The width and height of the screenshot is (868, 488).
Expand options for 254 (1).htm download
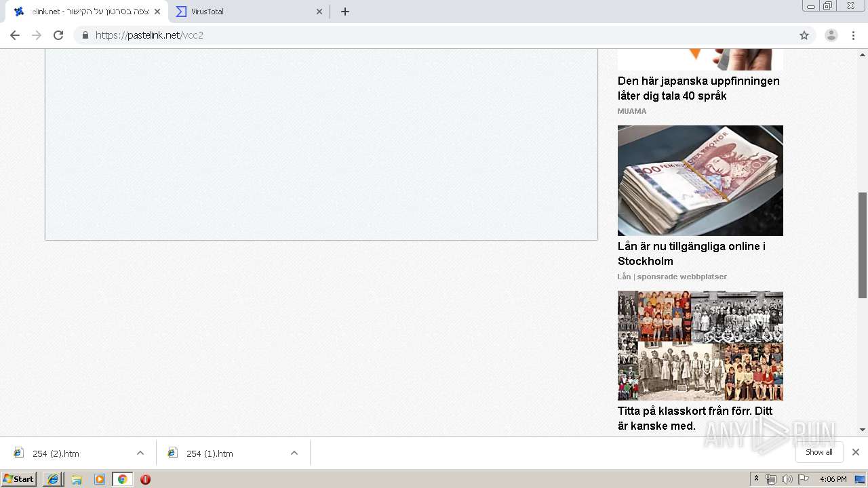[294, 453]
